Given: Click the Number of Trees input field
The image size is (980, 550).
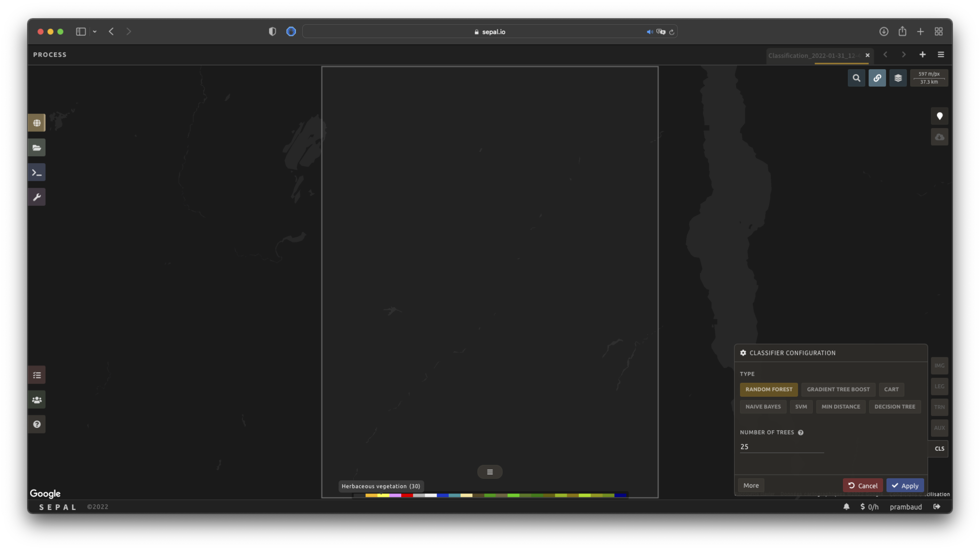Looking at the screenshot, I should click(781, 447).
